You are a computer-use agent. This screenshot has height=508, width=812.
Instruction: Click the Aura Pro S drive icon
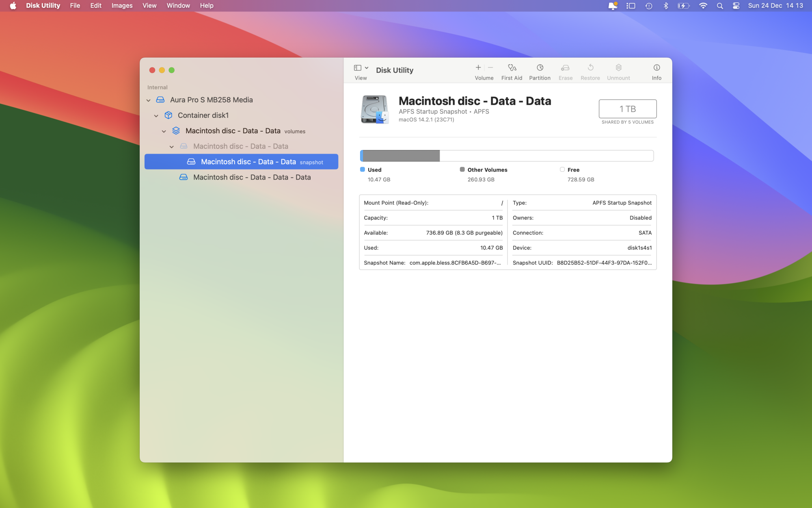click(x=161, y=100)
